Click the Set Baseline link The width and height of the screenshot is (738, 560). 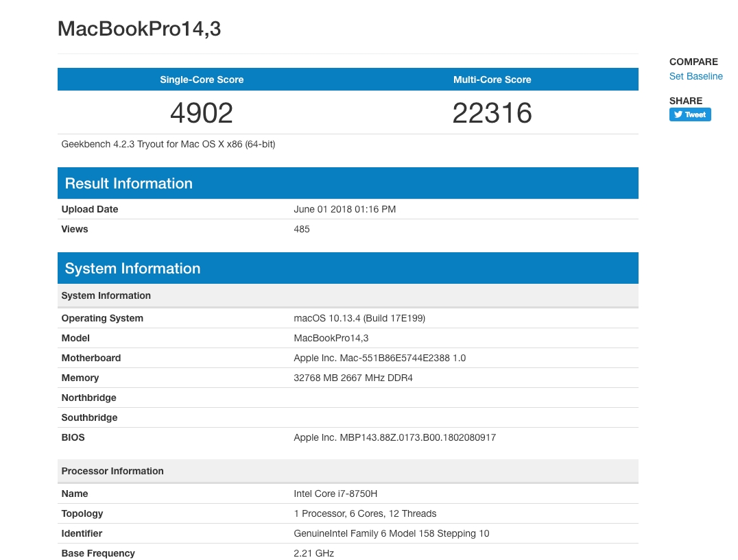point(695,76)
